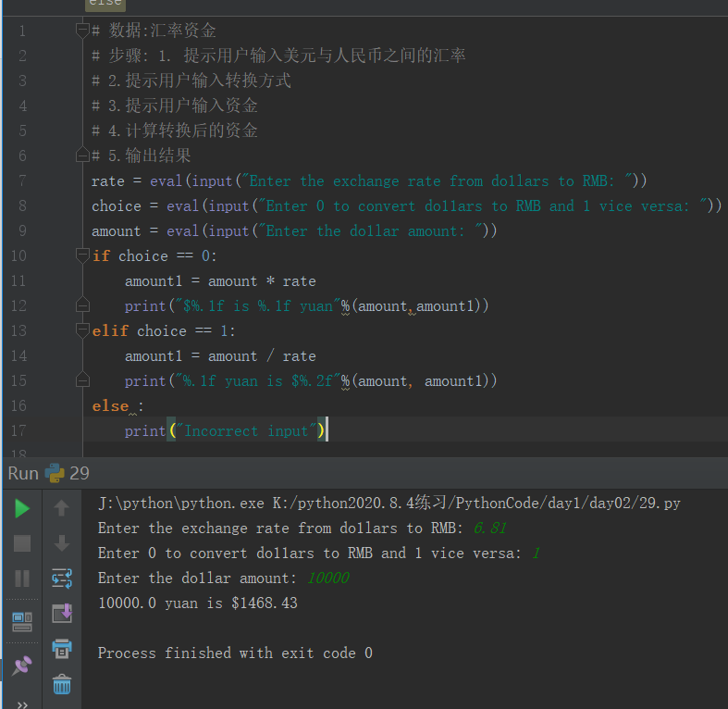
Task: Collapse comment block fold marker at line 1
Action: coord(82,31)
